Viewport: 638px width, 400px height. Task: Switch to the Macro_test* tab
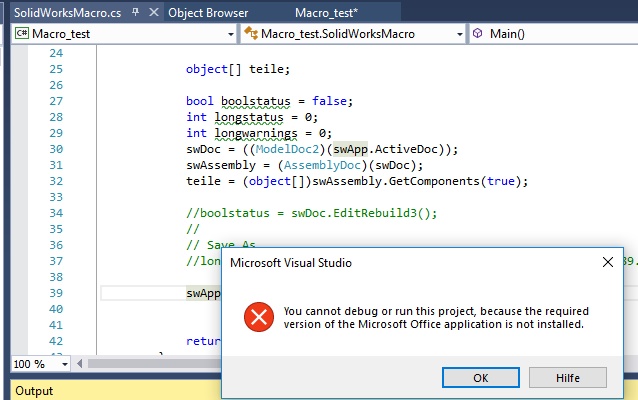click(x=326, y=13)
